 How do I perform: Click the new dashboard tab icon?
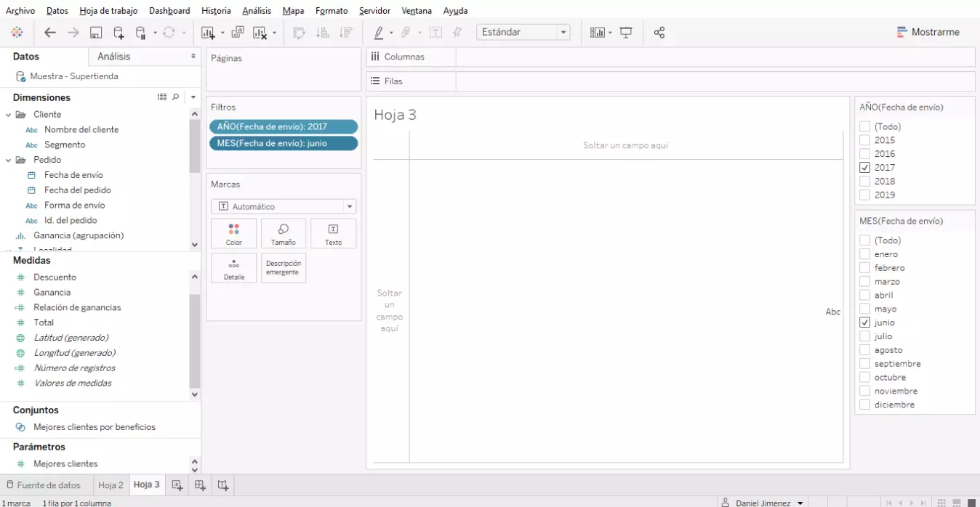click(x=200, y=485)
